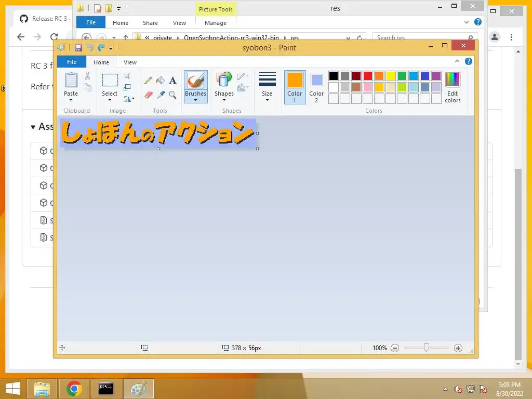Open Edit colors dialog
This screenshot has width=532, height=399.
(453, 87)
